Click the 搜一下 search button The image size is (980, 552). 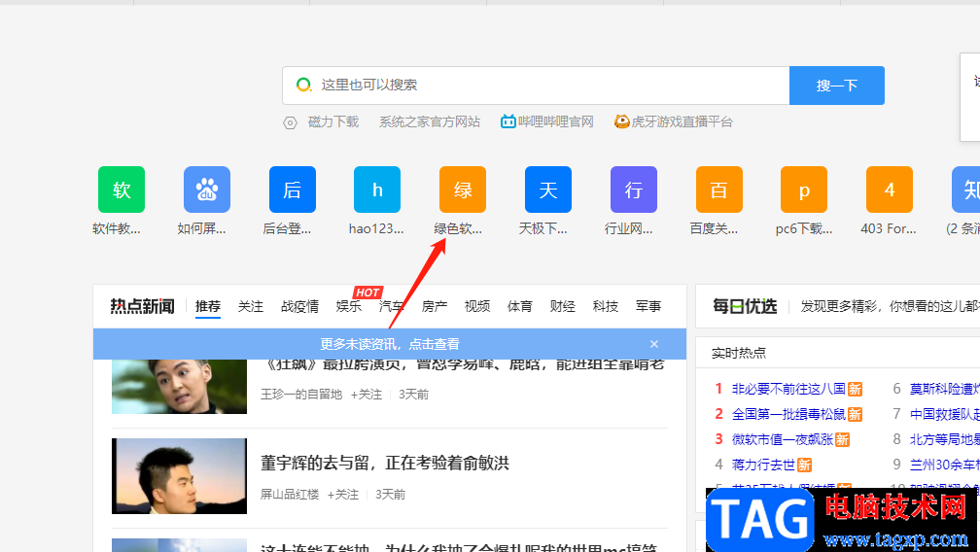coord(837,86)
